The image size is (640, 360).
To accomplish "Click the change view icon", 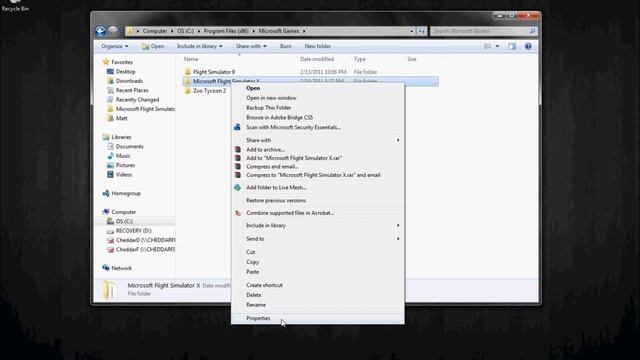I will (x=487, y=46).
